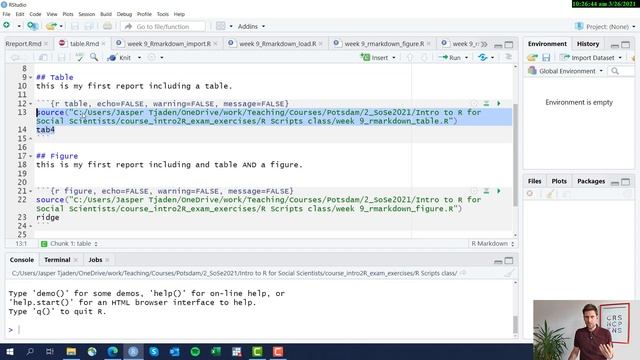The width and height of the screenshot is (640, 360).
Task: Open the Insert chunk dropdown arrow
Action: pos(394,58)
